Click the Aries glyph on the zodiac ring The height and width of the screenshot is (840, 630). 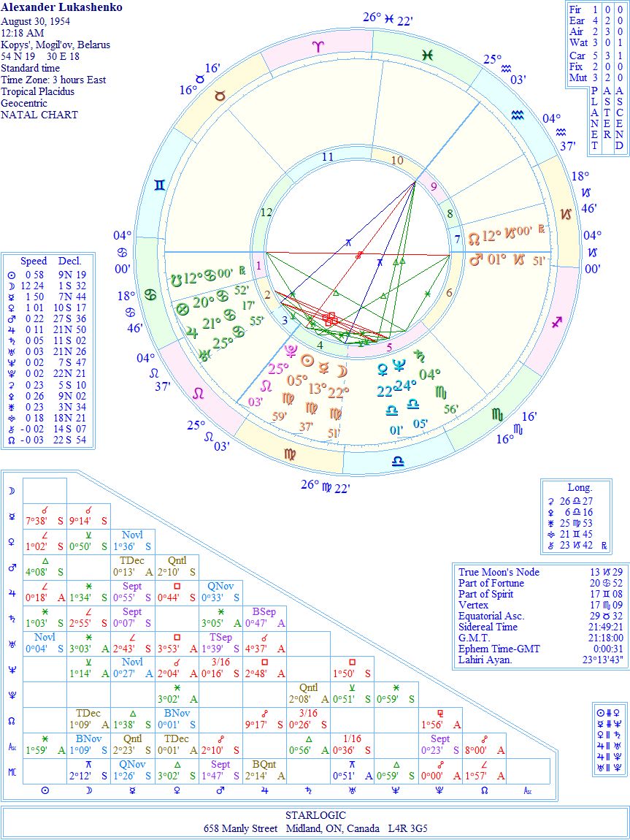317,46
